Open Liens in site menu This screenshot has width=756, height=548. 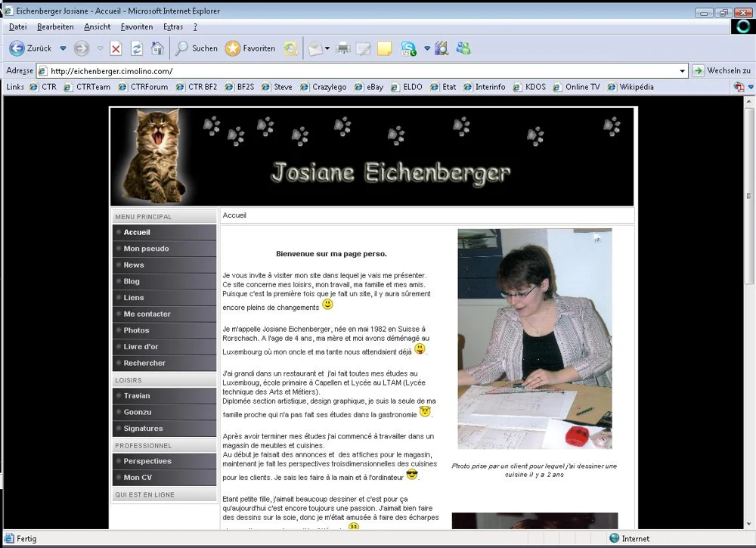164,298
